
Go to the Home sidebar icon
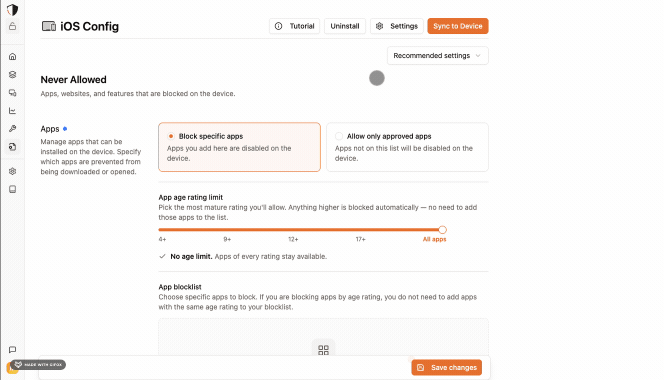pyautogui.click(x=12, y=56)
